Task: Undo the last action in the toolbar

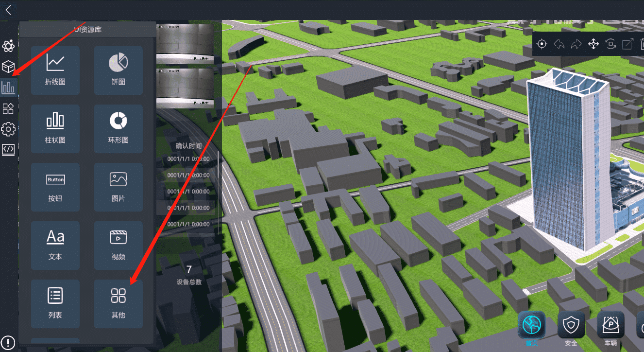Action: (559, 44)
